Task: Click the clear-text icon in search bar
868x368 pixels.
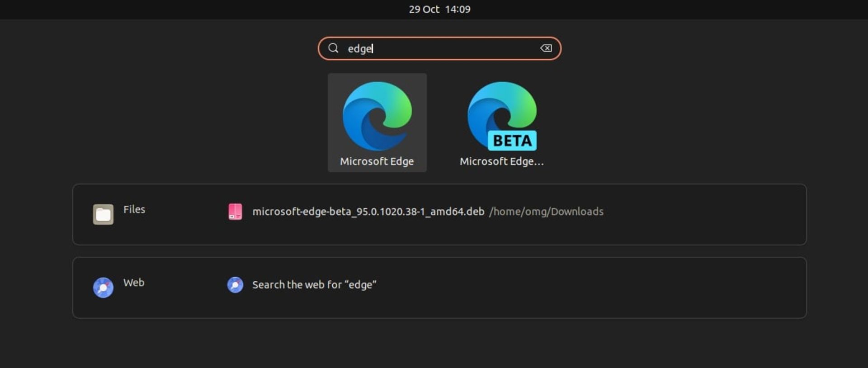Action: point(546,48)
